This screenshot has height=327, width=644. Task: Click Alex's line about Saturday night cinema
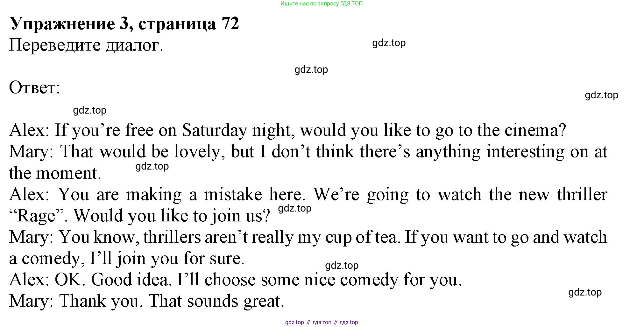287,130
